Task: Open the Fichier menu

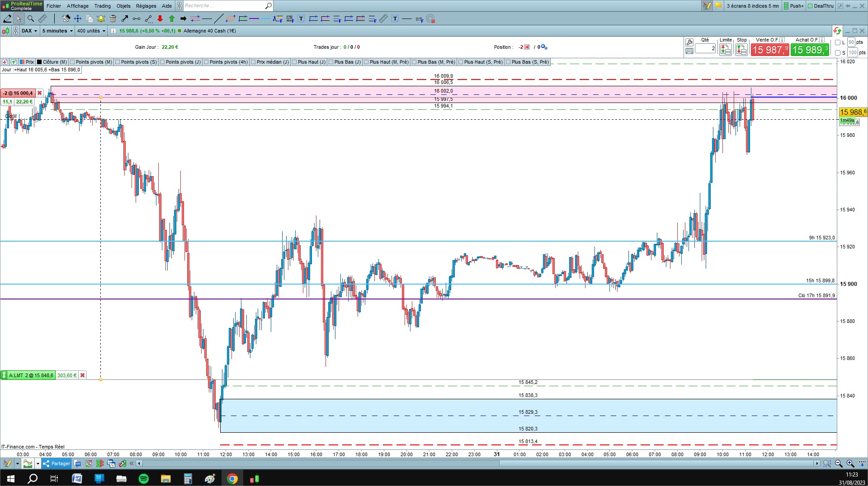Action: (x=54, y=6)
